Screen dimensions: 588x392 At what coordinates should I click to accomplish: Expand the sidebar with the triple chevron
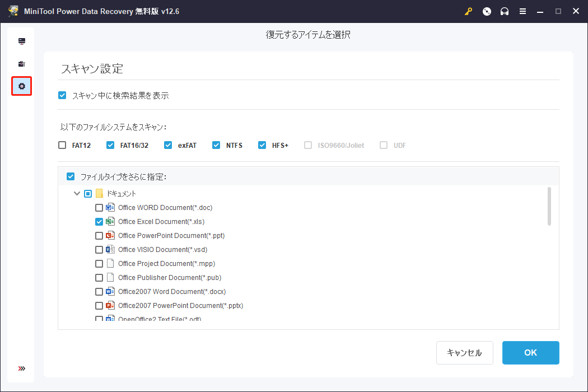(x=22, y=368)
